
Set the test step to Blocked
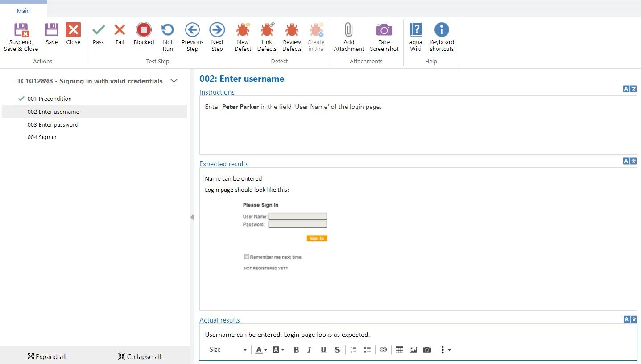[144, 30]
